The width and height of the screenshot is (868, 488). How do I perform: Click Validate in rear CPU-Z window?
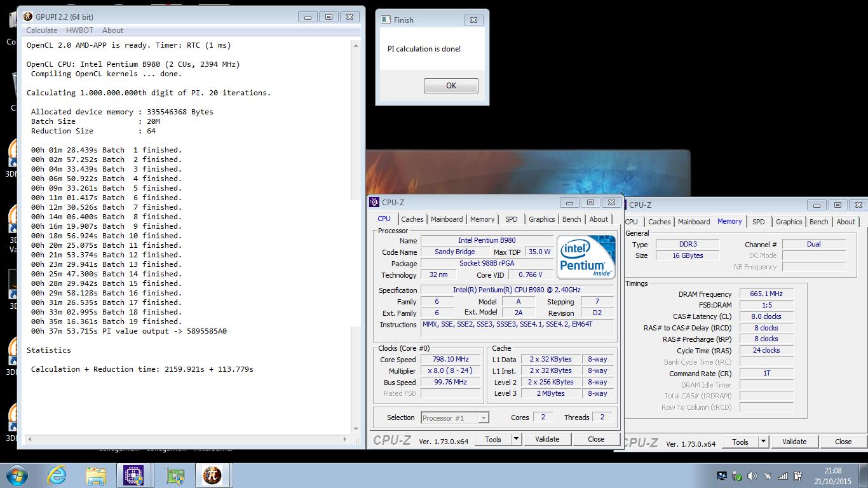point(794,442)
